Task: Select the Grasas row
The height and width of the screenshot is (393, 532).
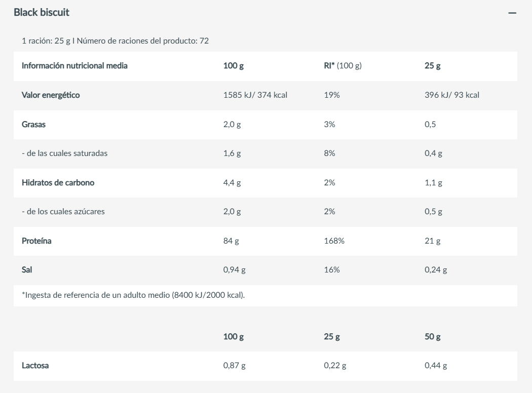Action: pos(33,124)
